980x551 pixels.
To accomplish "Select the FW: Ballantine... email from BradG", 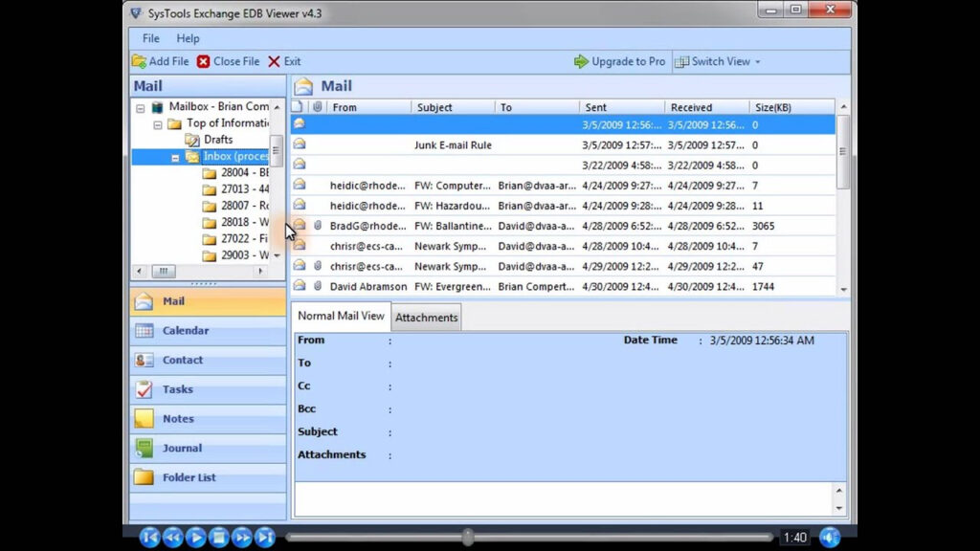I will tap(563, 226).
